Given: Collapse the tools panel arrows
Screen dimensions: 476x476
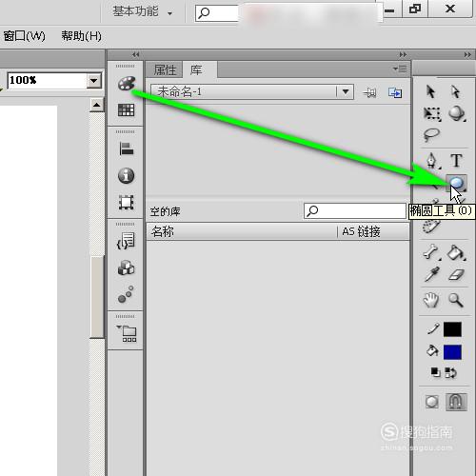Looking at the screenshot, I should coord(467,54).
